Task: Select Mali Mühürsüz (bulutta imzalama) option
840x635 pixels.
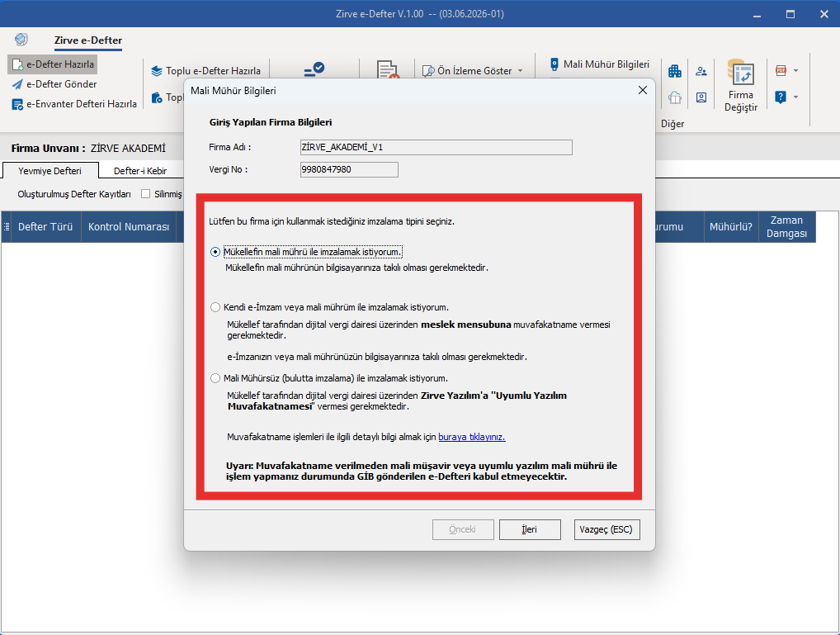Action: (215, 378)
